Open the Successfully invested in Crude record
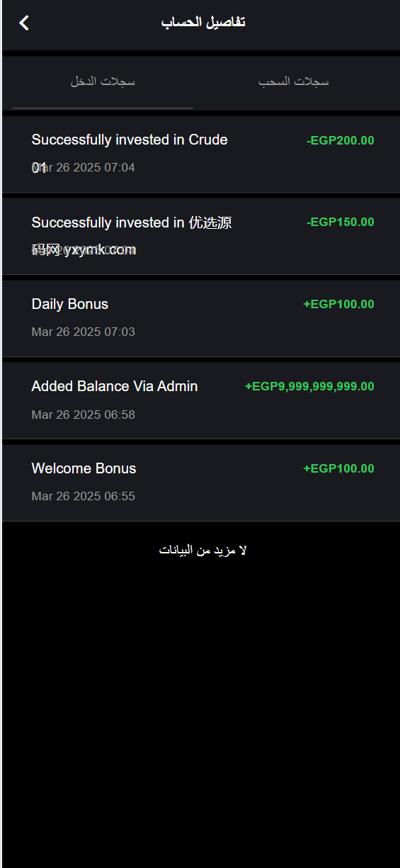The image size is (400, 868). pyautogui.click(x=201, y=154)
